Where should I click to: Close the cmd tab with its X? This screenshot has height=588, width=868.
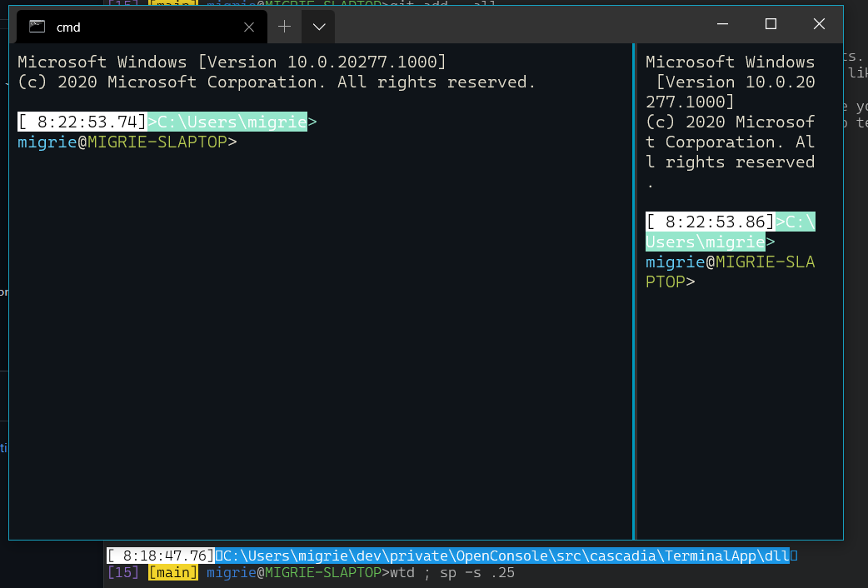pos(249,27)
